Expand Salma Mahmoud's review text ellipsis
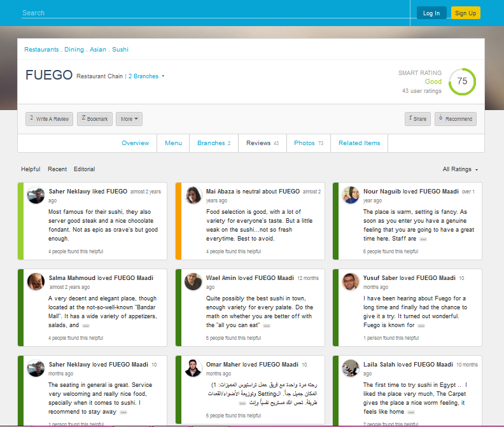 (x=85, y=326)
